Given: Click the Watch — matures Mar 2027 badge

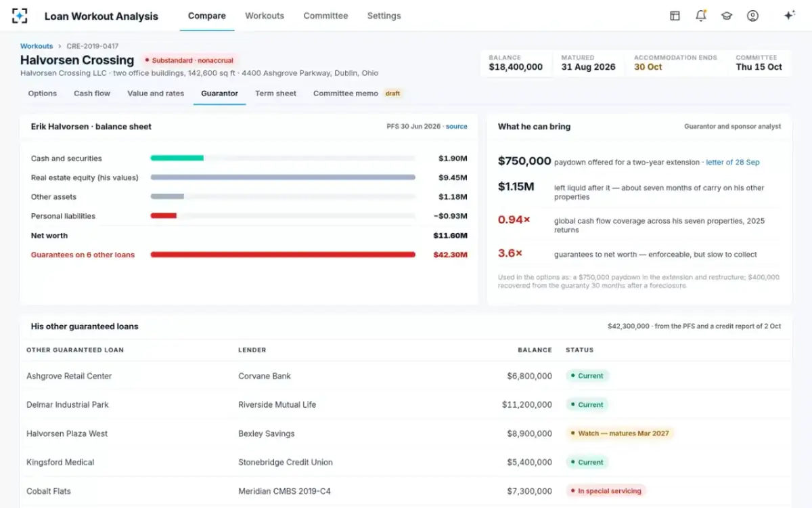Looking at the screenshot, I should (x=620, y=433).
